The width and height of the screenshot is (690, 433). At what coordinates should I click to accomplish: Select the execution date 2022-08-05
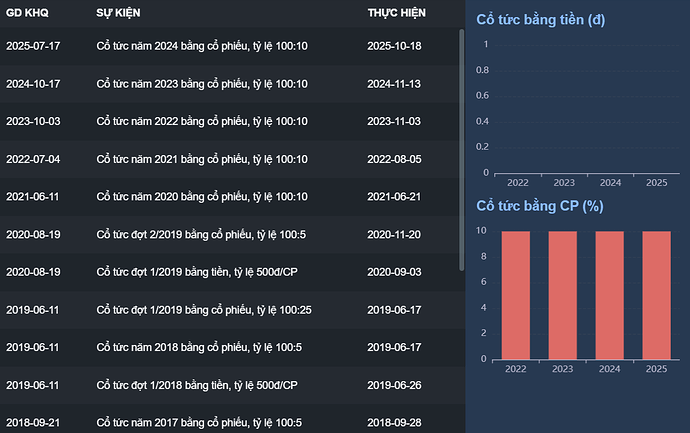[394, 159]
